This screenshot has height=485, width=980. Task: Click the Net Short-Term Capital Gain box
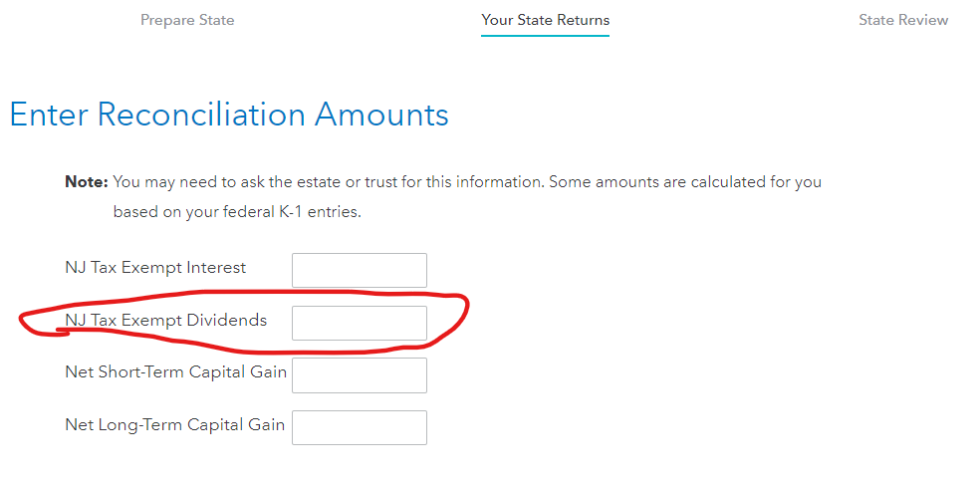(359, 374)
